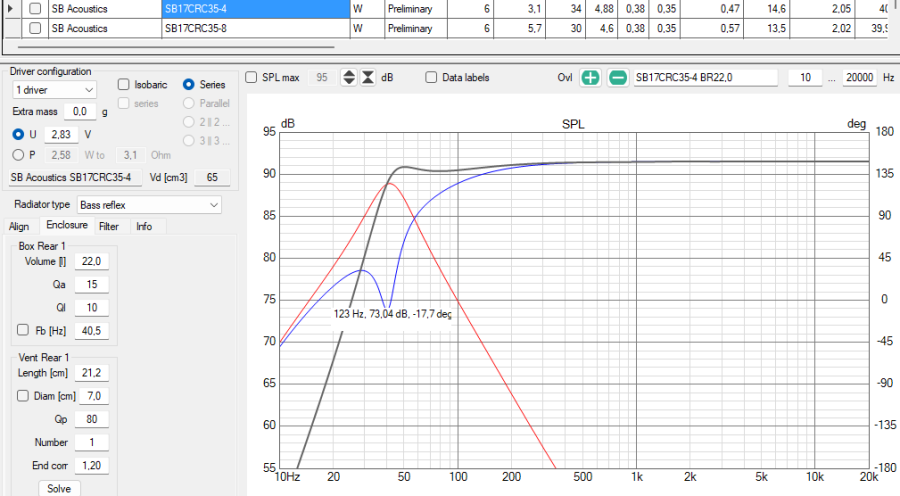Check the Diam [cm] checkbox

[22, 396]
